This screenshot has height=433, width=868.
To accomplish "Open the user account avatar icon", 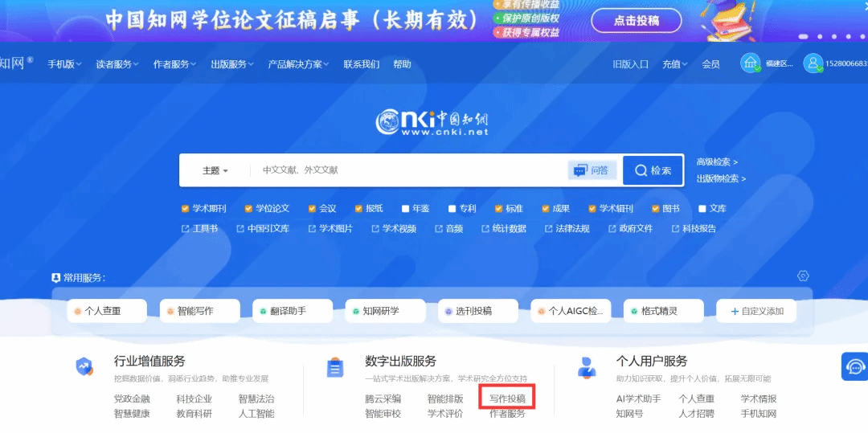I will [813, 63].
